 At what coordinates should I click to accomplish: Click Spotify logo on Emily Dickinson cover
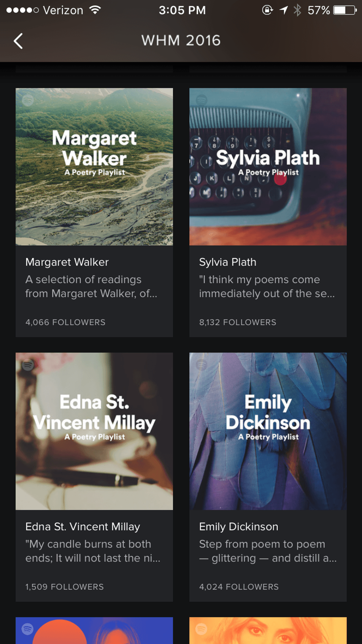coord(201,365)
